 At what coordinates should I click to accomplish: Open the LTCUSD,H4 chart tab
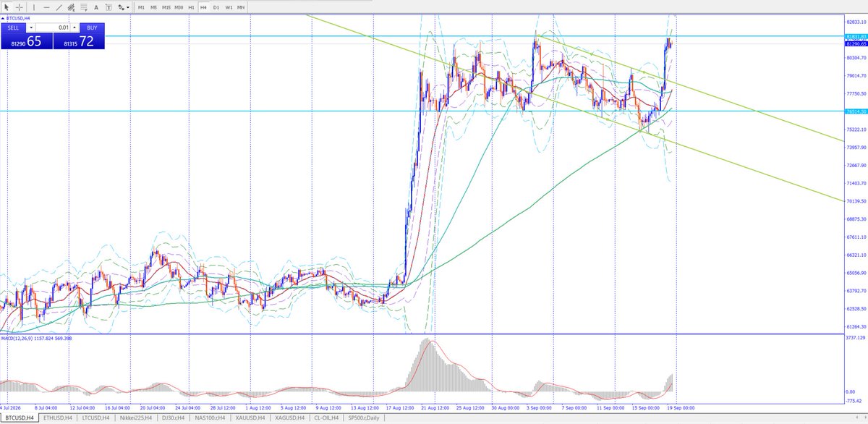coord(95,418)
